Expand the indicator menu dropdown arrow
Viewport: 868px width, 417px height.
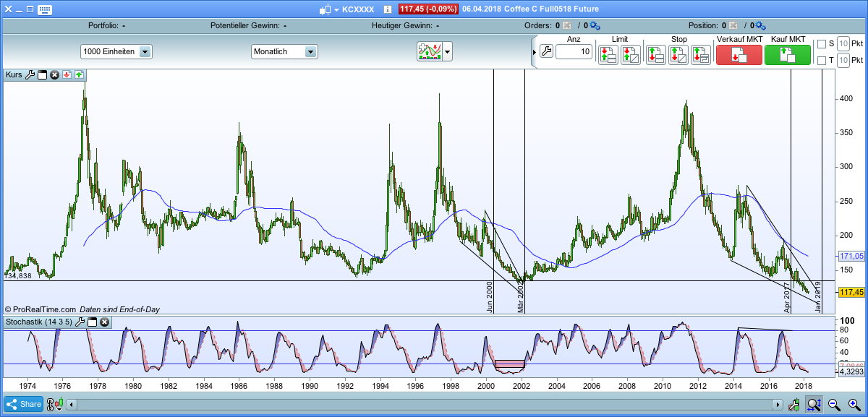pyautogui.click(x=448, y=52)
